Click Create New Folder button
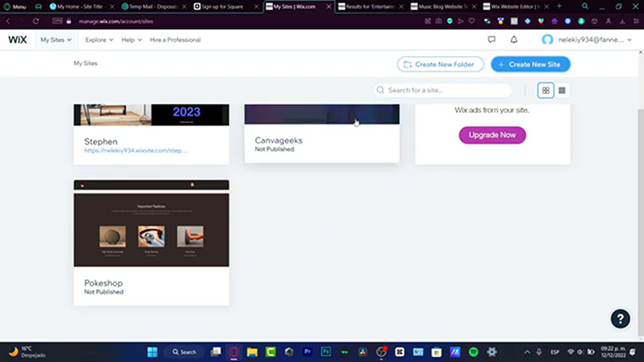This screenshot has width=644, height=362. [440, 64]
